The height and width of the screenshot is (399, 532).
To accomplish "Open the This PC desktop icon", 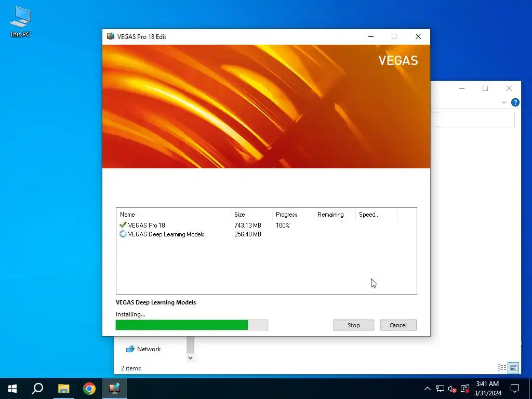I will click(20, 22).
